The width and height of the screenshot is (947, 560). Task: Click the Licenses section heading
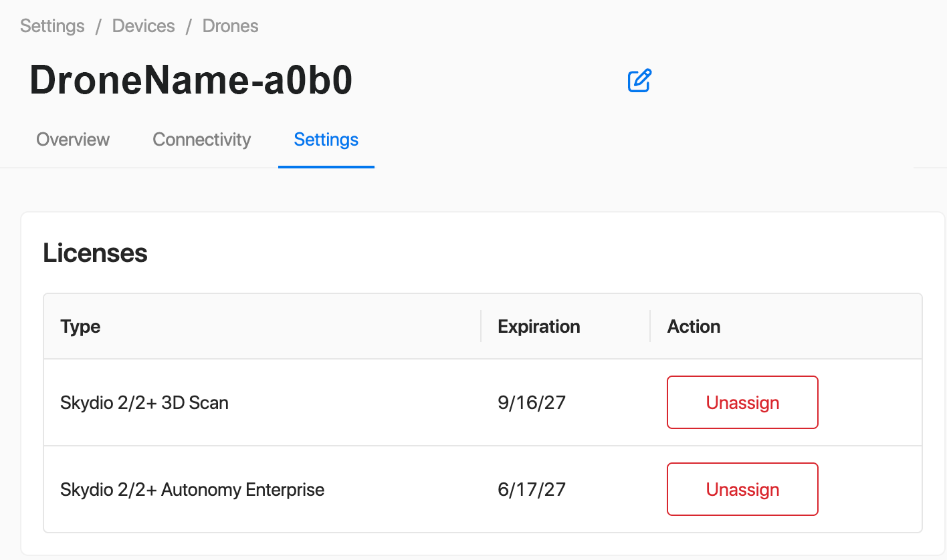pyautogui.click(x=95, y=253)
